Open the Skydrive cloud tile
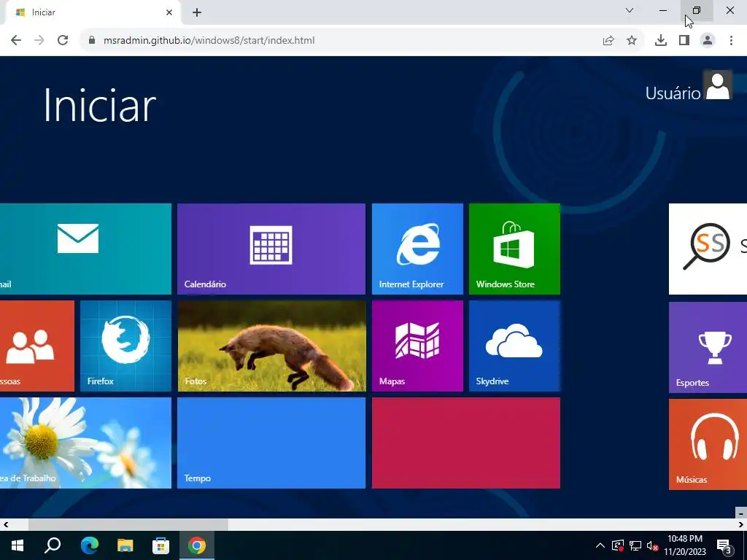 point(514,346)
